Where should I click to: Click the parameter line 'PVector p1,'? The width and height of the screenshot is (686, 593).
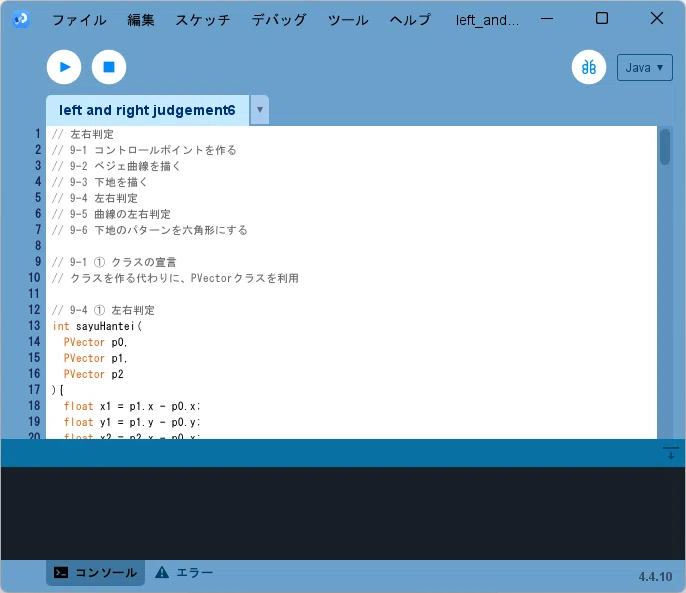[95, 358]
